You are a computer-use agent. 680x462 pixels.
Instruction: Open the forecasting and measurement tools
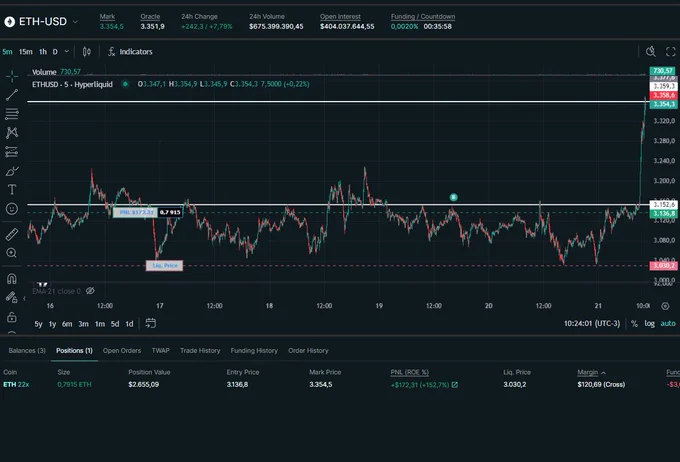[x=12, y=152]
